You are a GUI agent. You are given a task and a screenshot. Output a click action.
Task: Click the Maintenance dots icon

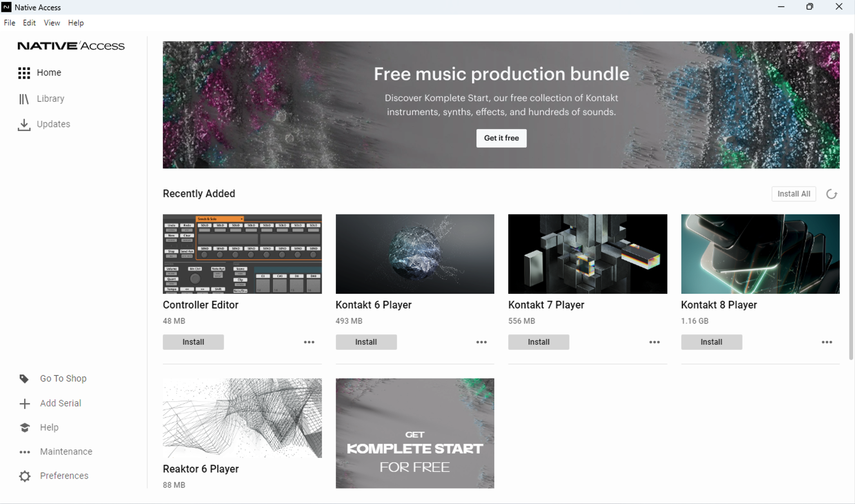(25, 452)
